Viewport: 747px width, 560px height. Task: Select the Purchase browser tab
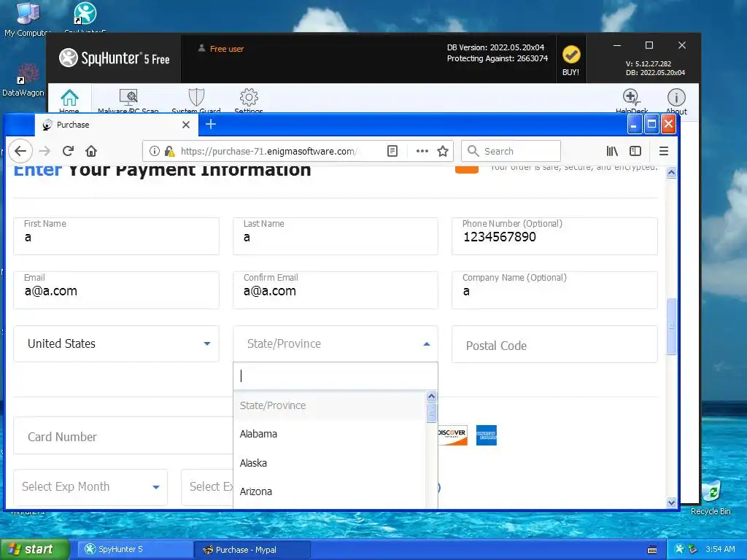(115, 125)
